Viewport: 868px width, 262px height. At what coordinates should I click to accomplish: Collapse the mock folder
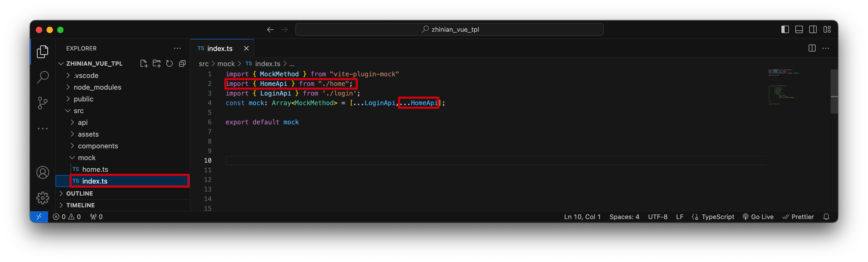[x=123, y=158]
